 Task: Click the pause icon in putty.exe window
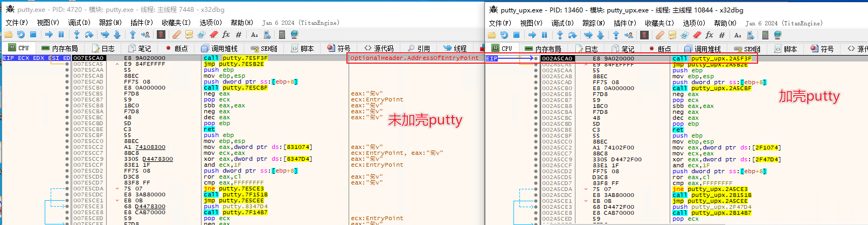click(x=61, y=35)
